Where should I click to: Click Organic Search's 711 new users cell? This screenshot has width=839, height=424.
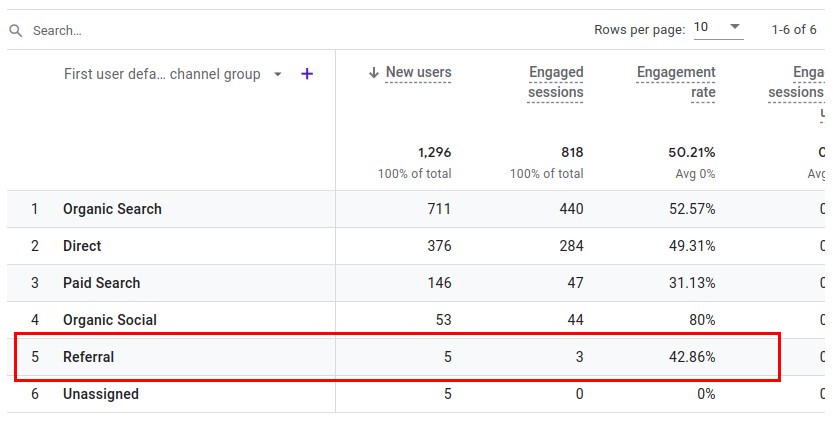click(x=437, y=209)
